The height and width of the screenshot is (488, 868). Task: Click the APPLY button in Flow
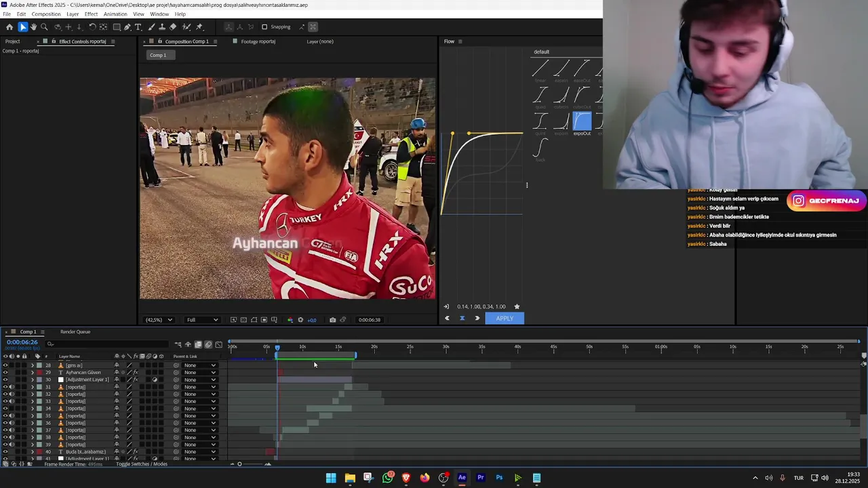click(x=505, y=319)
